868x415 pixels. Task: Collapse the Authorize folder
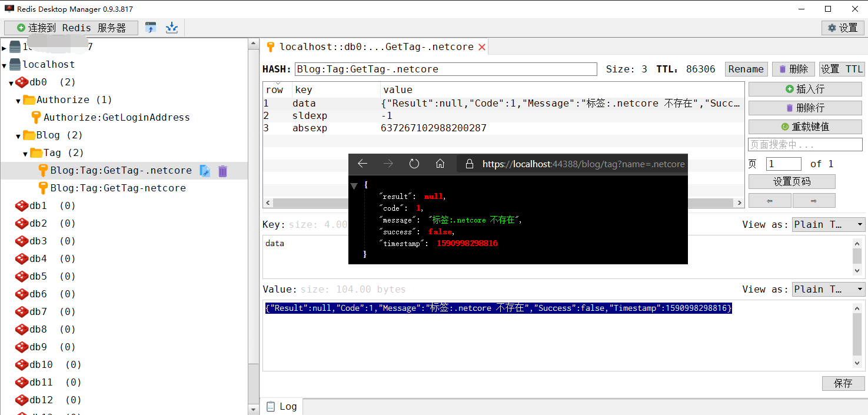click(x=18, y=101)
